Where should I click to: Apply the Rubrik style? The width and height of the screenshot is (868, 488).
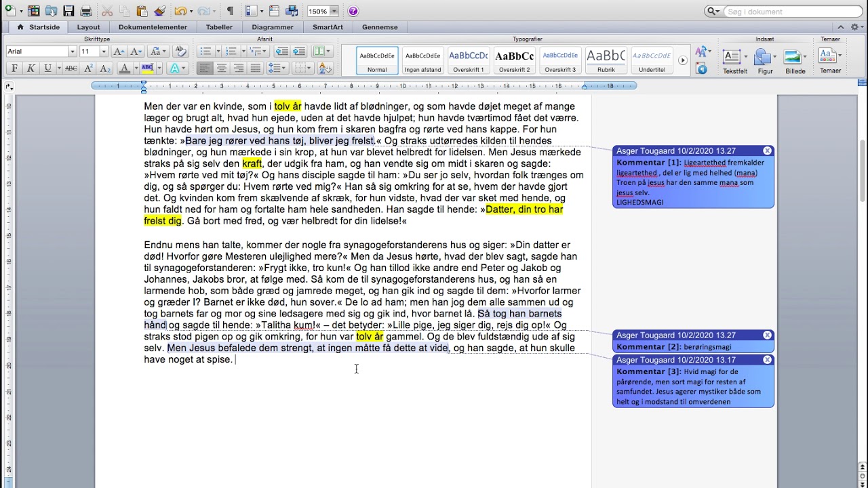point(606,60)
